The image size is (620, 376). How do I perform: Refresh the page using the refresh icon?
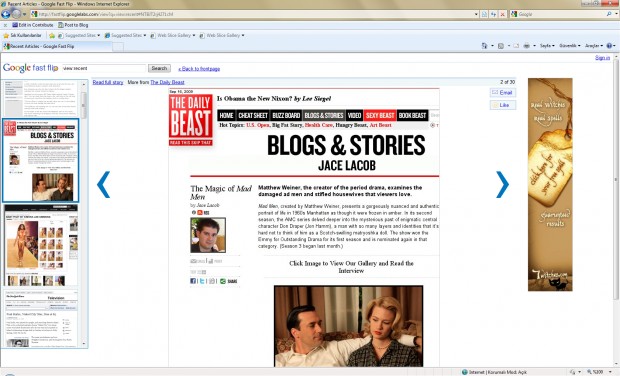coord(493,14)
